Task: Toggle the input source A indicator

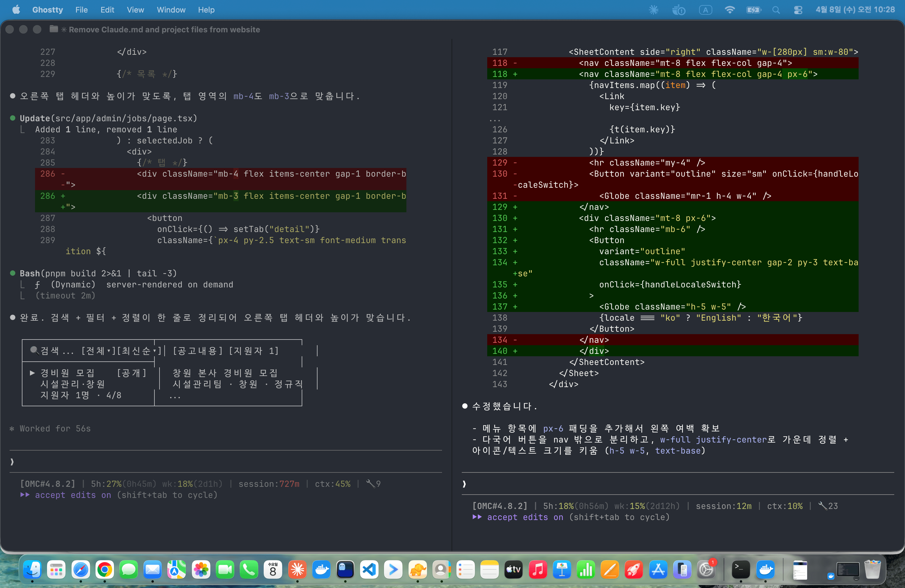Action: coord(705,10)
